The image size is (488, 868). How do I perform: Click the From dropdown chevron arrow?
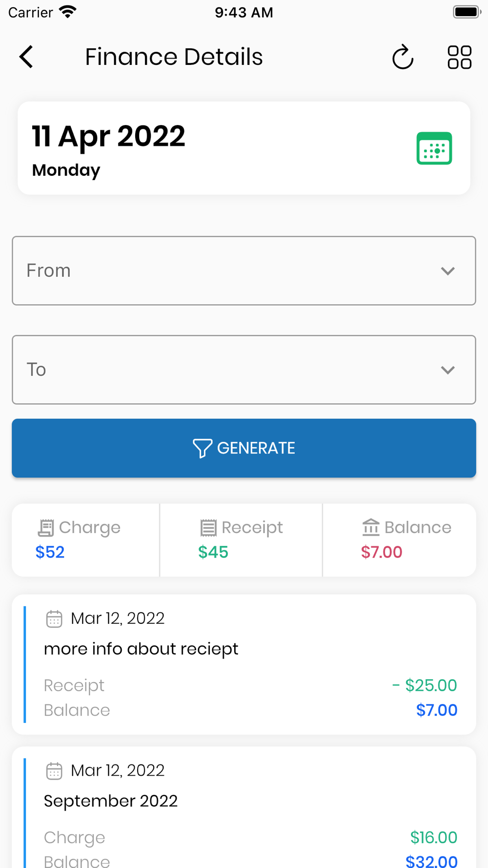tap(447, 271)
